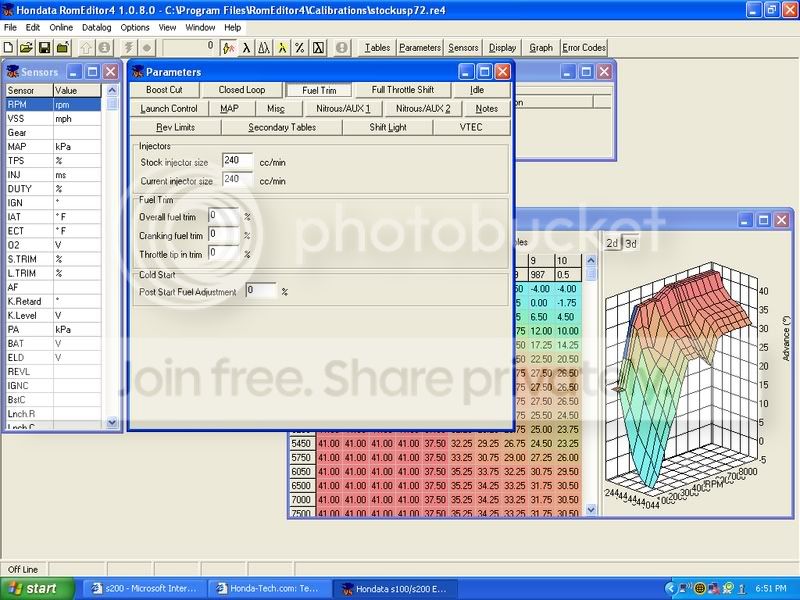Open the Rev Limits tab
This screenshot has width=800, height=600.
[x=175, y=127]
